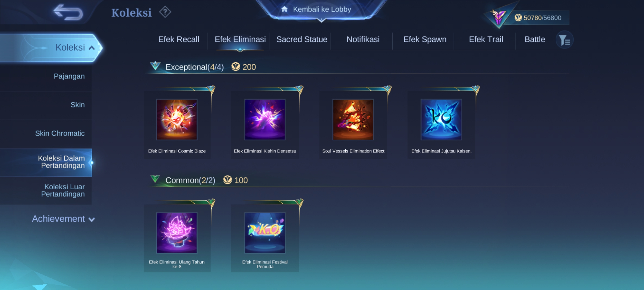Select the Efek Eliminasi Jujutsu Kaisen icon

[441, 119]
